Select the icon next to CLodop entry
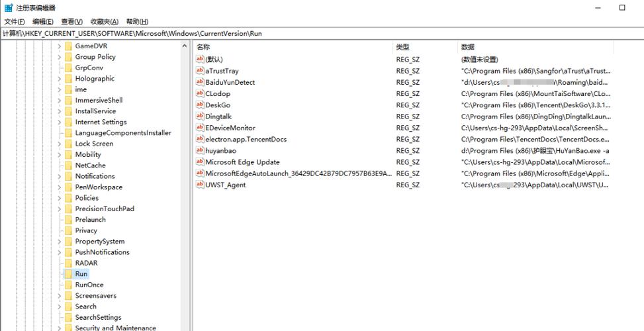Image resolution: width=644 pixels, height=331 pixels. pyautogui.click(x=200, y=93)
